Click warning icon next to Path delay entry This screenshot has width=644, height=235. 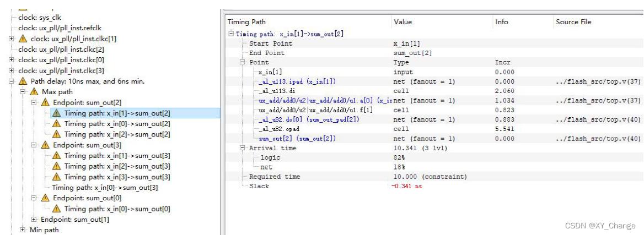[x=23, y=81]
